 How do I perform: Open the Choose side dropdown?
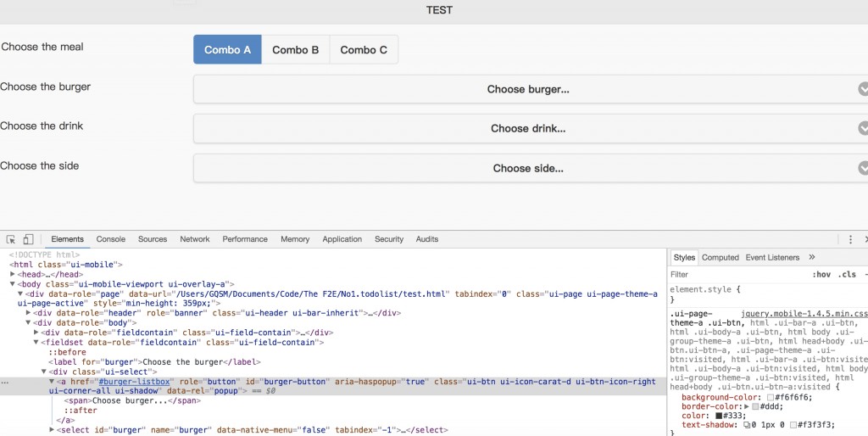[528, 168]
